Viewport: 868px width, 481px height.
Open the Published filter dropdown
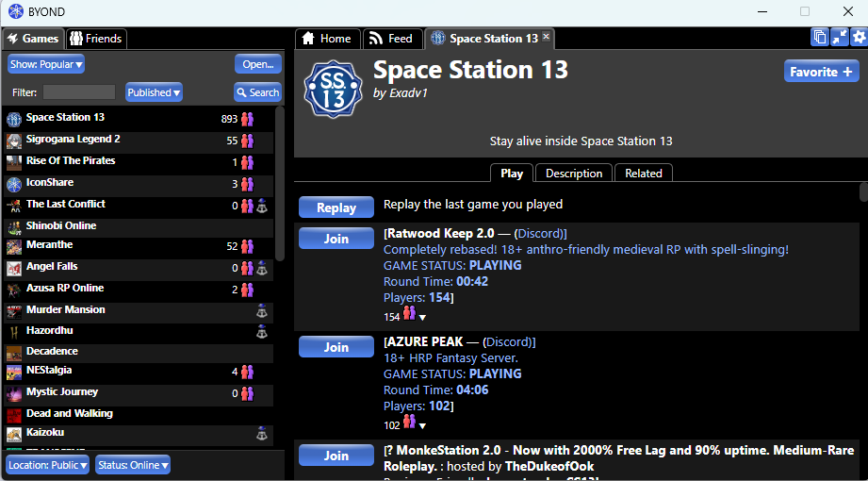click(x=154, y=92)
